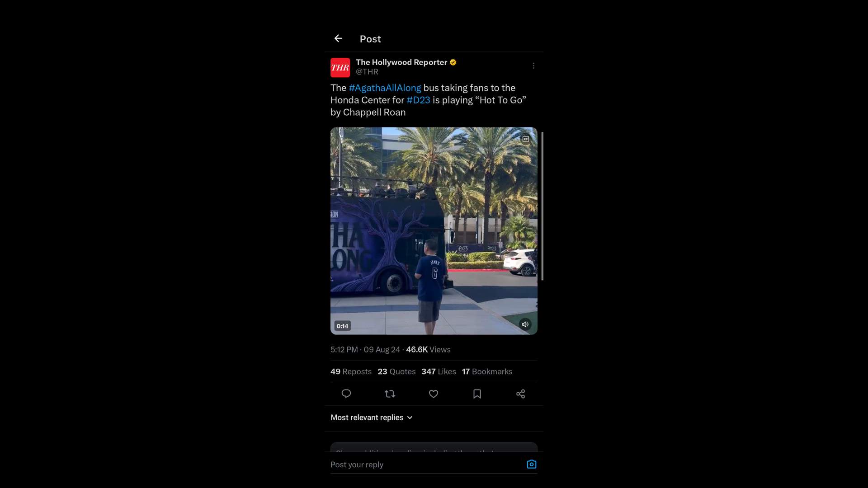Like the post with the heart icon
868x488 pixels.
(x=434, y=394)
